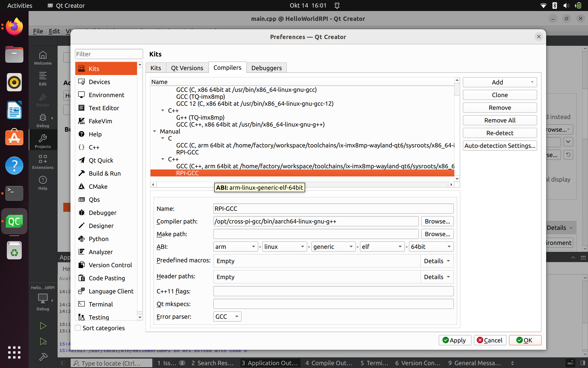The height and width of the screenshot is (368, 588).
Task: Open the Extensions mode icon
Action: 43,162
